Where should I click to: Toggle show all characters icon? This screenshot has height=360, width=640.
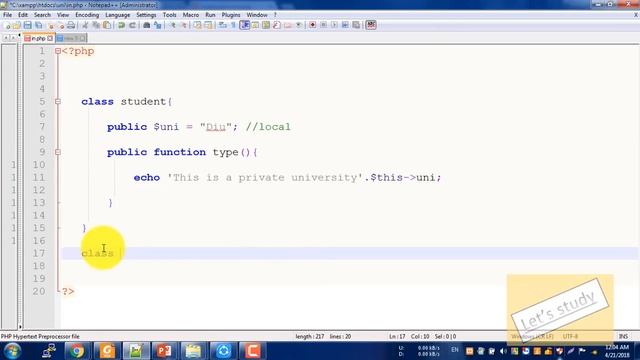click(x=233, y=25)
